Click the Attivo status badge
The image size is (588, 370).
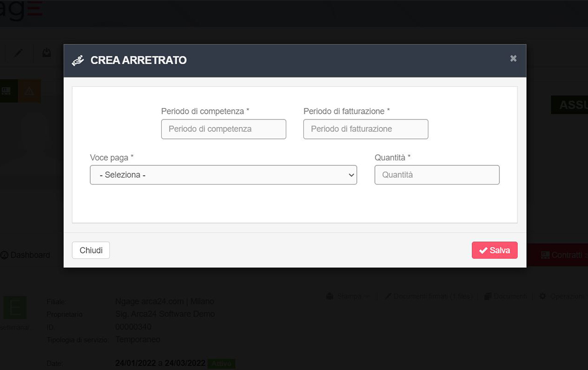click(x=221, y=364)
